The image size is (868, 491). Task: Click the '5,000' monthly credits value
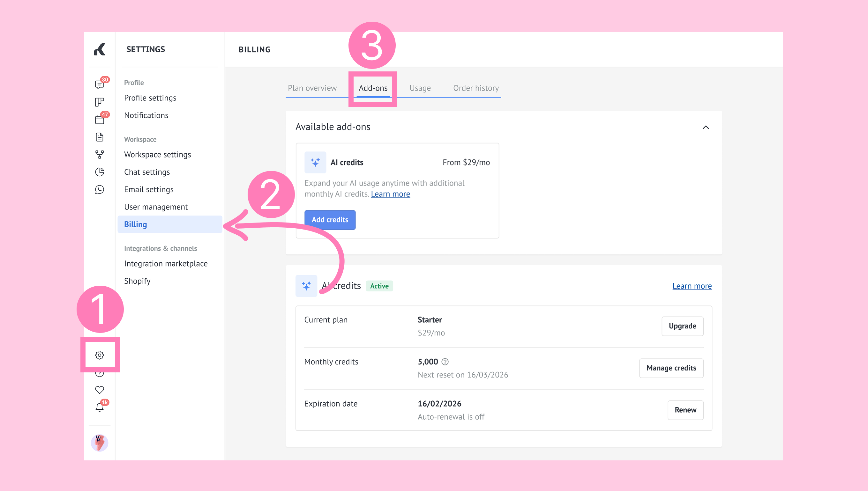tap(428, 362)
